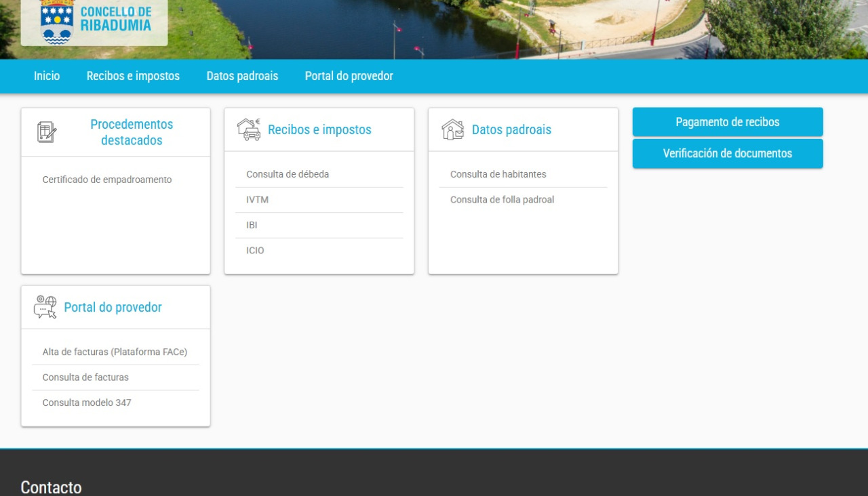
Task: Go to Inicio in the navigation bar
Action: click(47, 76)
